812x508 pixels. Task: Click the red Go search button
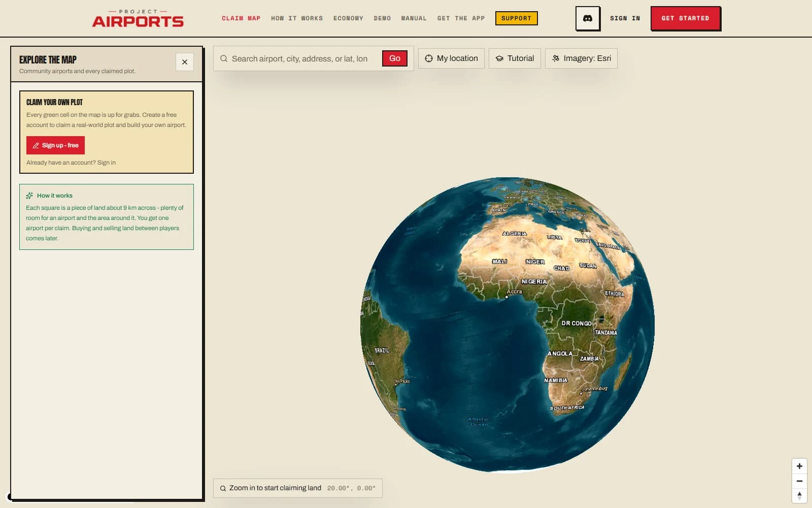395,58
